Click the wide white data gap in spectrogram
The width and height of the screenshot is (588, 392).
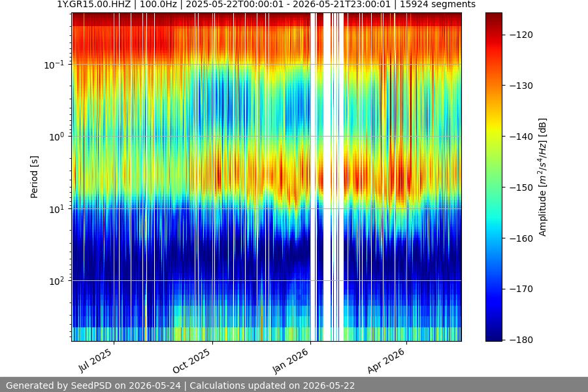point(327,177)
